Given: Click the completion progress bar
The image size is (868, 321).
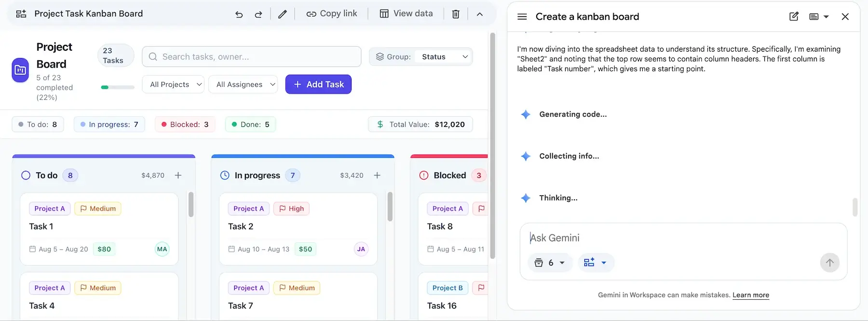Looking at the screenshot, I should click(x=118, y=87).
